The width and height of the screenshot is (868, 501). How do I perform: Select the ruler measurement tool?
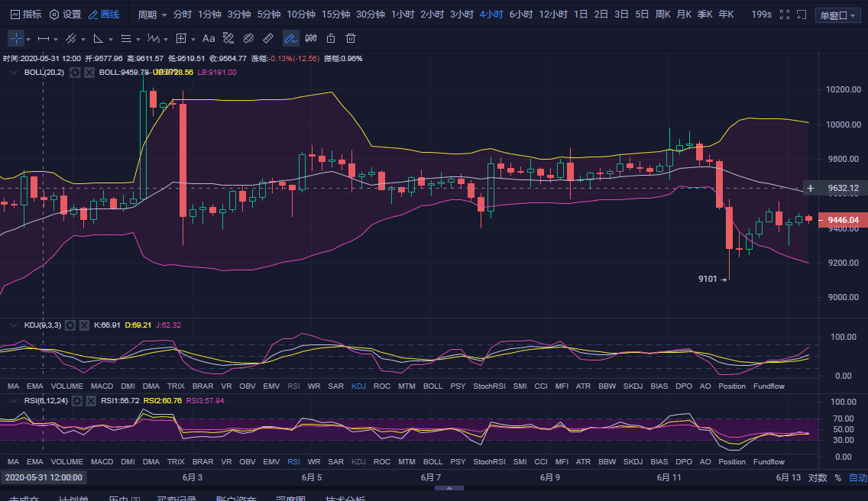coord(268,38)
